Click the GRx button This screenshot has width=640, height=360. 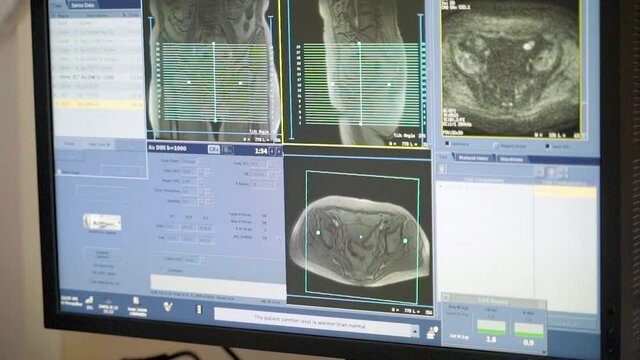[x=213, y=149]
